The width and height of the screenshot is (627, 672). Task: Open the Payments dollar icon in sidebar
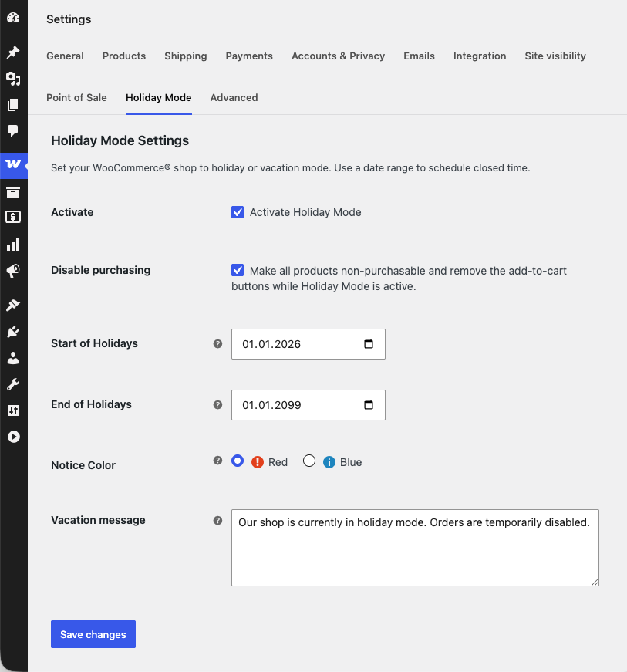pos(13,217)
